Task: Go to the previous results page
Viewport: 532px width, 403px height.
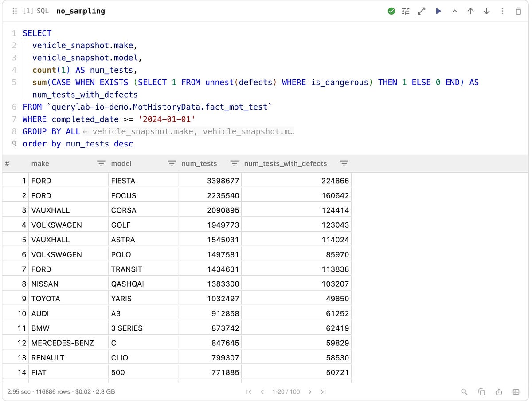Action: coord(262,392)
